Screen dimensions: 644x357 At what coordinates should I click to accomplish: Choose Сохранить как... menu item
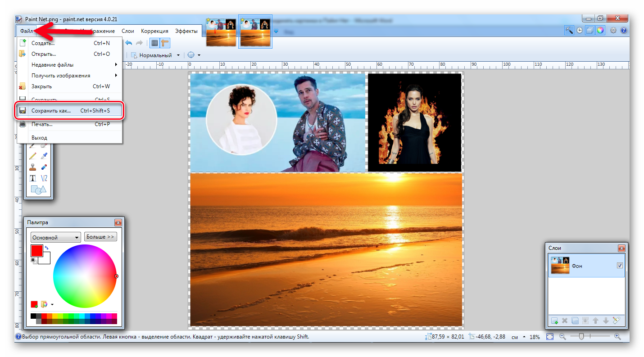pyautogui.click(x=70, y=111)
